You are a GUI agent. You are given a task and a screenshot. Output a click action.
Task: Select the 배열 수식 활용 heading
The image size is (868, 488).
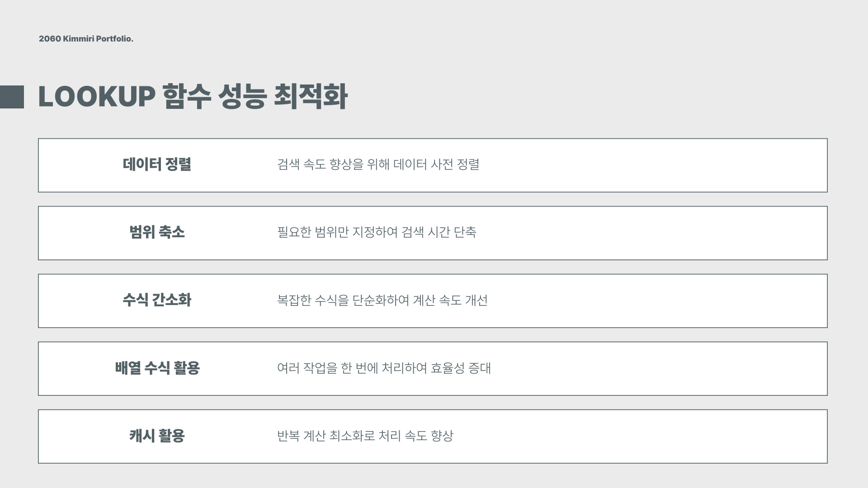pyautogui.click(x=157, y=368)
